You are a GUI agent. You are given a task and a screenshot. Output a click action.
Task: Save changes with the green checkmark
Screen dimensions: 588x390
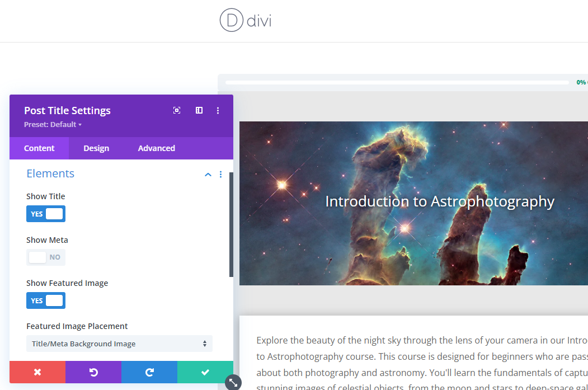pyautogui.click(x=205, y=372)
